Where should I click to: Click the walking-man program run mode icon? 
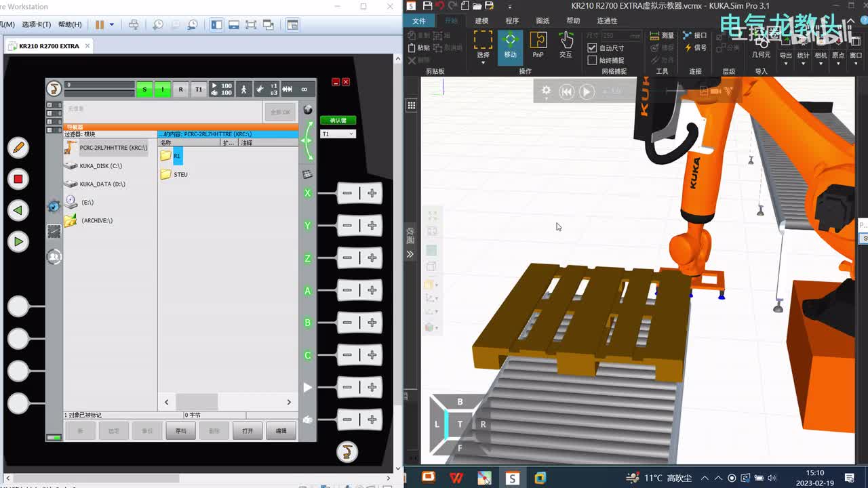click(244, 89)
